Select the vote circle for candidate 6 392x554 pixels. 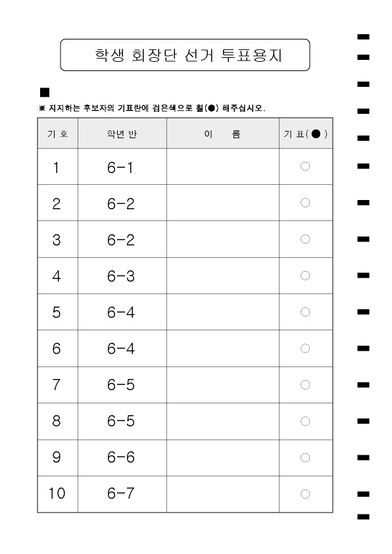click(305, 348)
